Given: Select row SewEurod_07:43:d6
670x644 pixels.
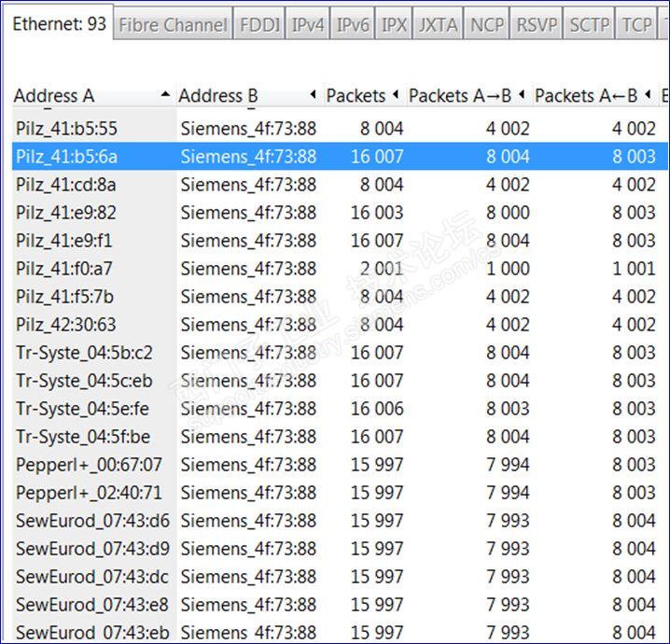Looking at the screenshot, I should click(x=340, y=521).
